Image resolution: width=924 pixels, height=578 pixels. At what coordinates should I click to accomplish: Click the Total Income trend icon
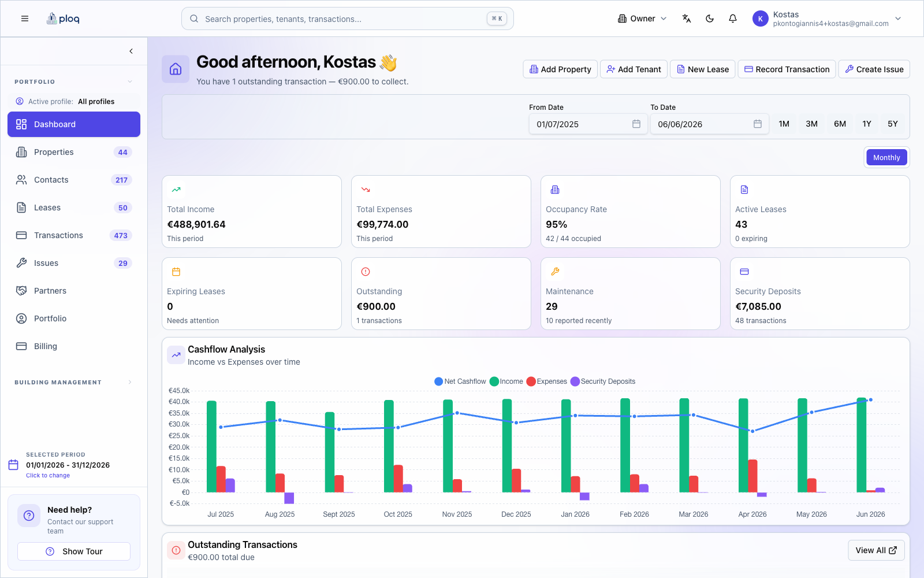tap(176, 190)
